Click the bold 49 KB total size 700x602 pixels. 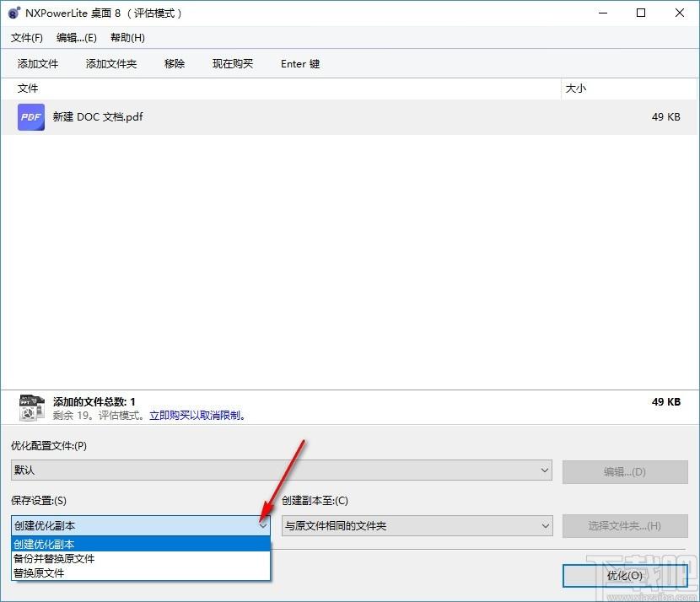(x=666, y=401)
